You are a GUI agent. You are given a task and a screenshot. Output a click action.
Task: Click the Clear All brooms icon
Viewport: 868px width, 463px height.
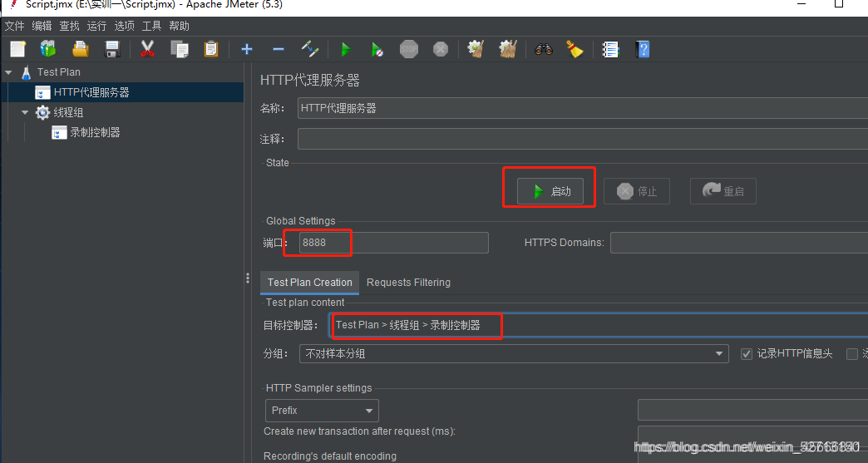pos(508,49)
